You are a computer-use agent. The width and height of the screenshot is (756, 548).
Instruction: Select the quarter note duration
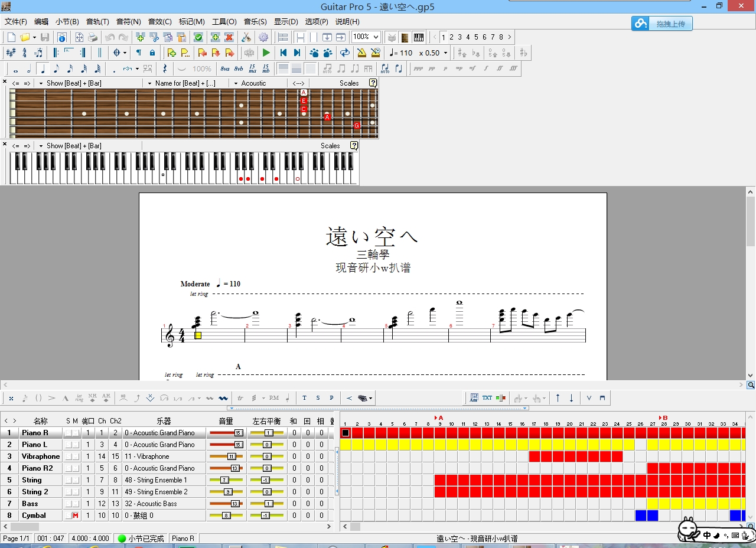point(43,68)
